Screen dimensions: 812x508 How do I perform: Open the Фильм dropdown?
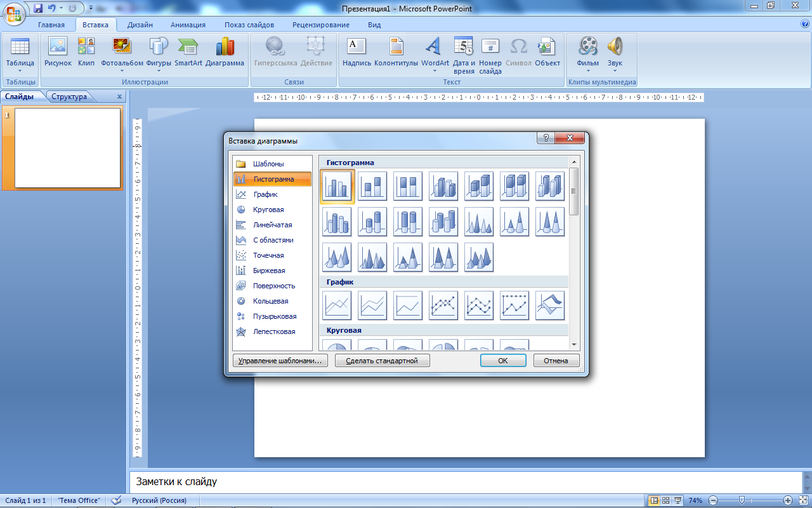tap(588, 55)
